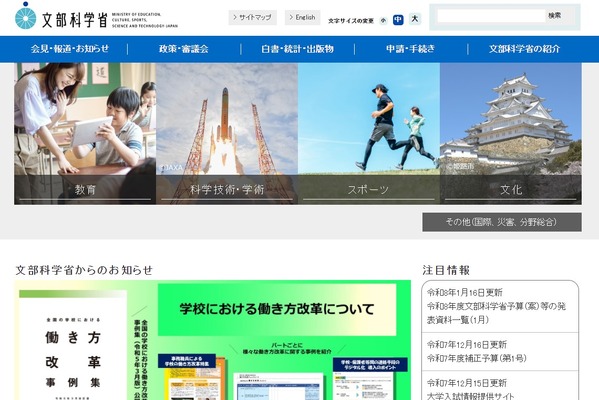Image resolution: width=599 pixels, height=400 pixels.
Task: Open the 申請・手続き menu
Action: pyautogui.click(x=411, y=49)
